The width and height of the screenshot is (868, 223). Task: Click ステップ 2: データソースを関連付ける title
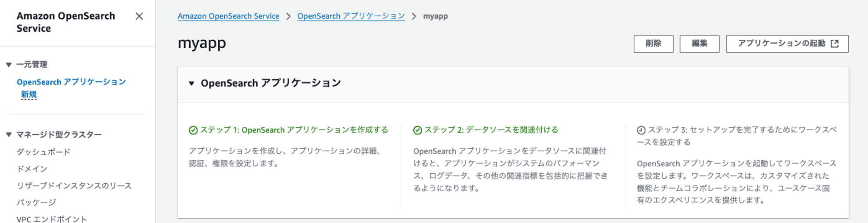coord(491,130)
